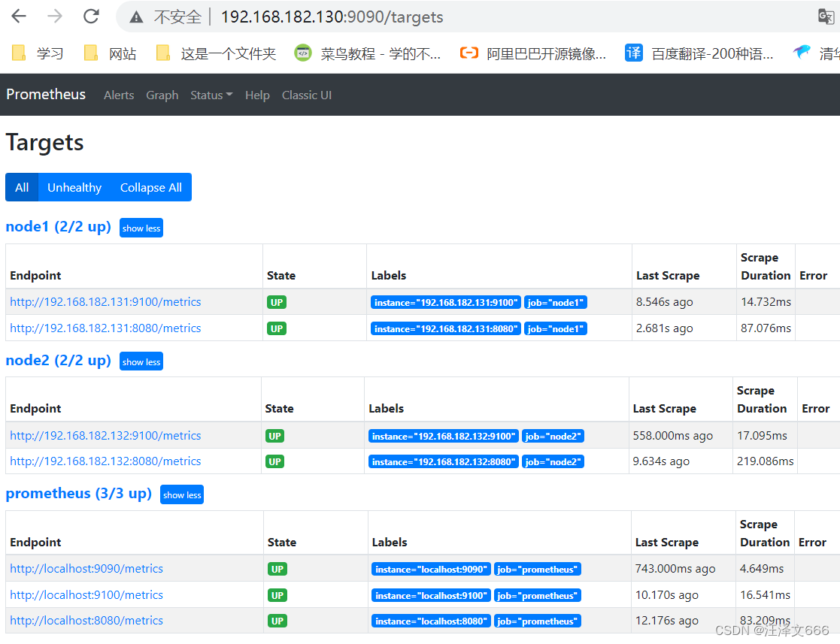Open http://192.168.182.132:9100/metrics endpoint
840x644 pixels.
[x=105, y=436]
